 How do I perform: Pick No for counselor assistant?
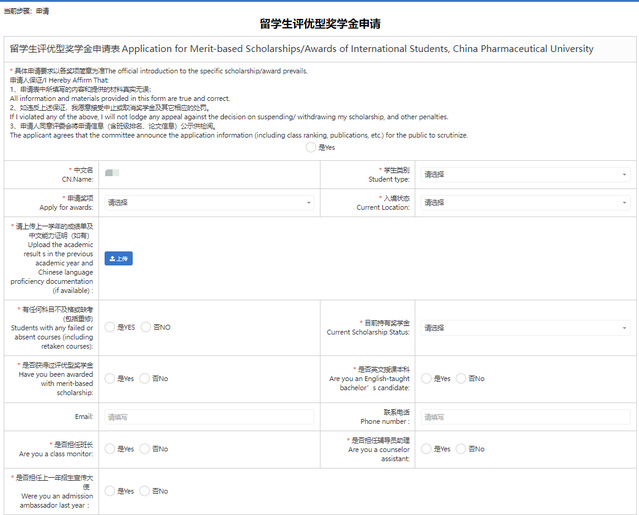pos(462,449)
